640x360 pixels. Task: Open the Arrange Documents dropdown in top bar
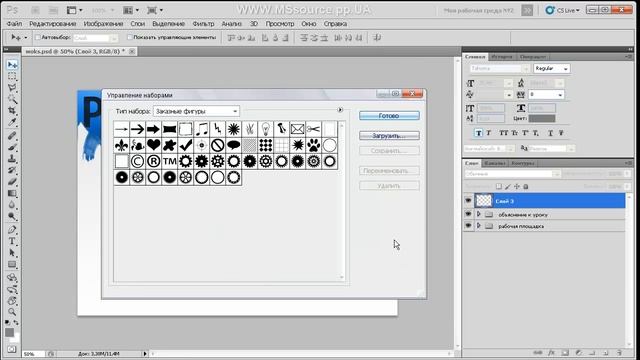click(x=131, y=10)
